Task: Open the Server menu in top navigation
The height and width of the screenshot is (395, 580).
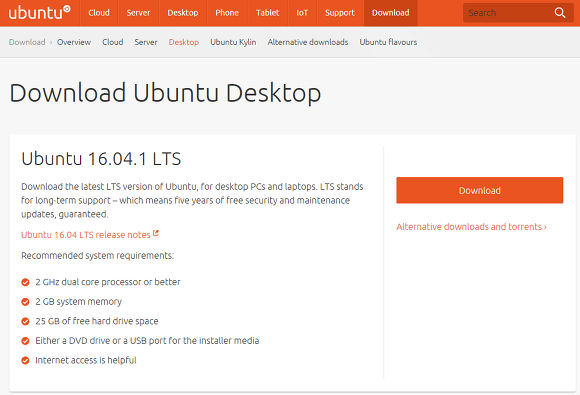Action: [x=138, y=13]
